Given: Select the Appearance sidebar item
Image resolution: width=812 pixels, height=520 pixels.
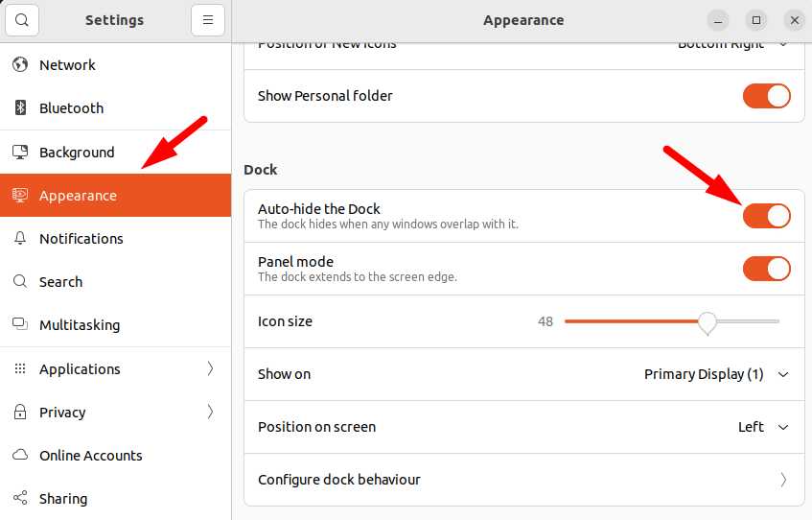Looking at the screenshot, I should point(78,196).
